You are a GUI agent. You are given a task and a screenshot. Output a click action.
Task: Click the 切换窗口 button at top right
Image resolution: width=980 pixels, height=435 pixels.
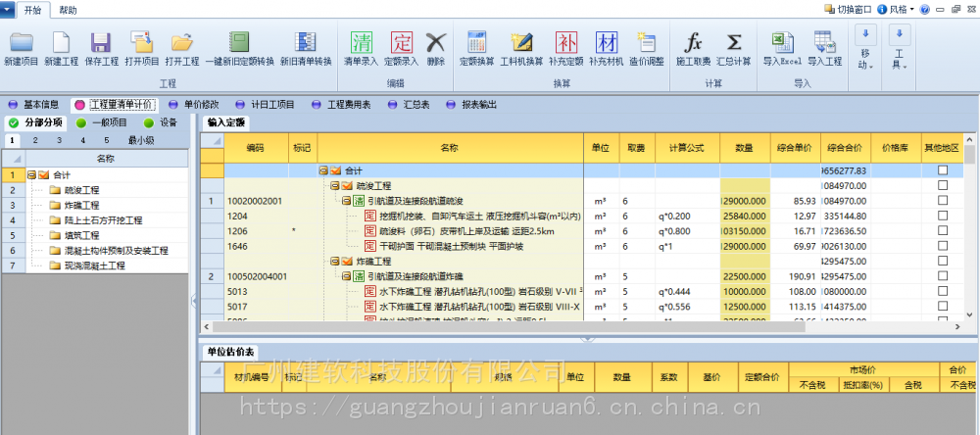tap(849, 9)
